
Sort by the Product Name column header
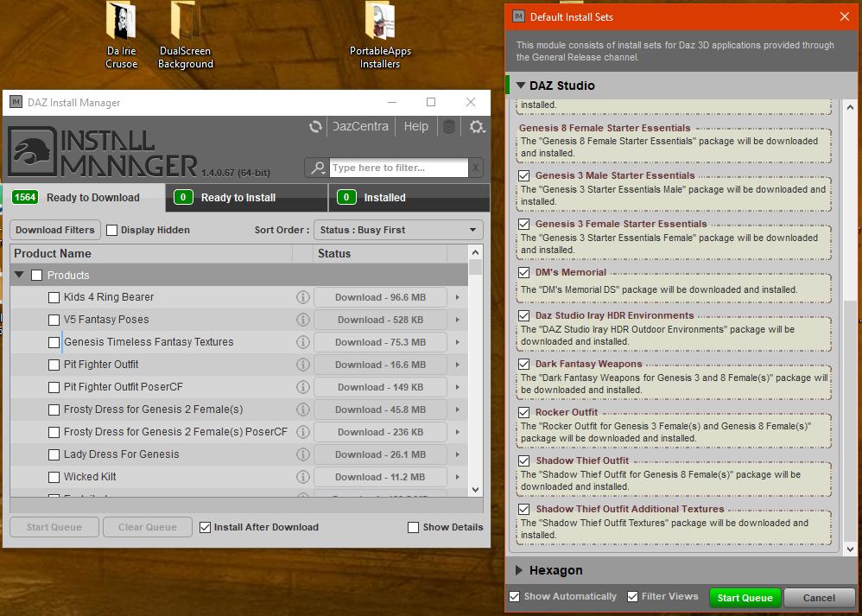[x=151, y=253]
